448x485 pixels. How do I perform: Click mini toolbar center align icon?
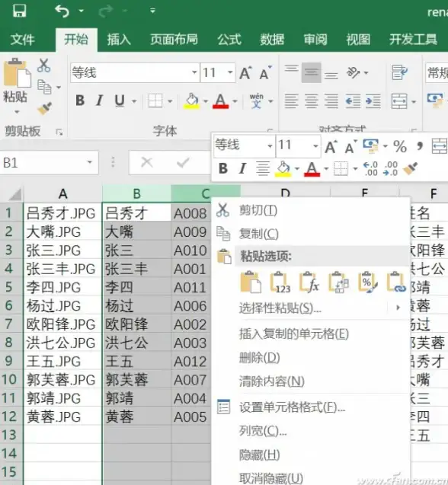(263, 169)
